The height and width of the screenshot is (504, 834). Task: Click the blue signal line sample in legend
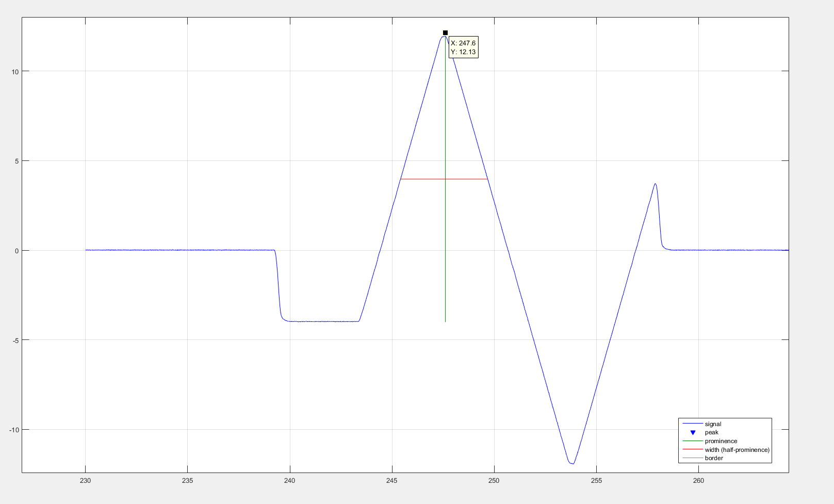[693, 424]
